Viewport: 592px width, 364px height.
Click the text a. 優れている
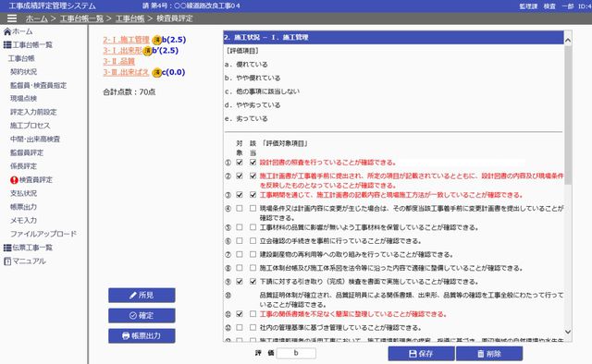tap(246, 65)
